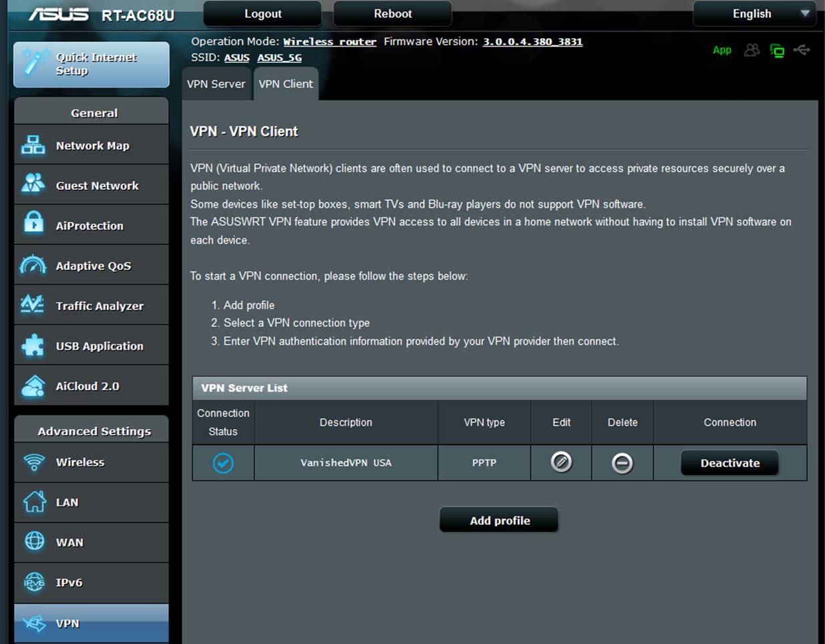Viewport: 825px width, 644px height.
Task: Click the guest users status icon
Action: [752, 50]
